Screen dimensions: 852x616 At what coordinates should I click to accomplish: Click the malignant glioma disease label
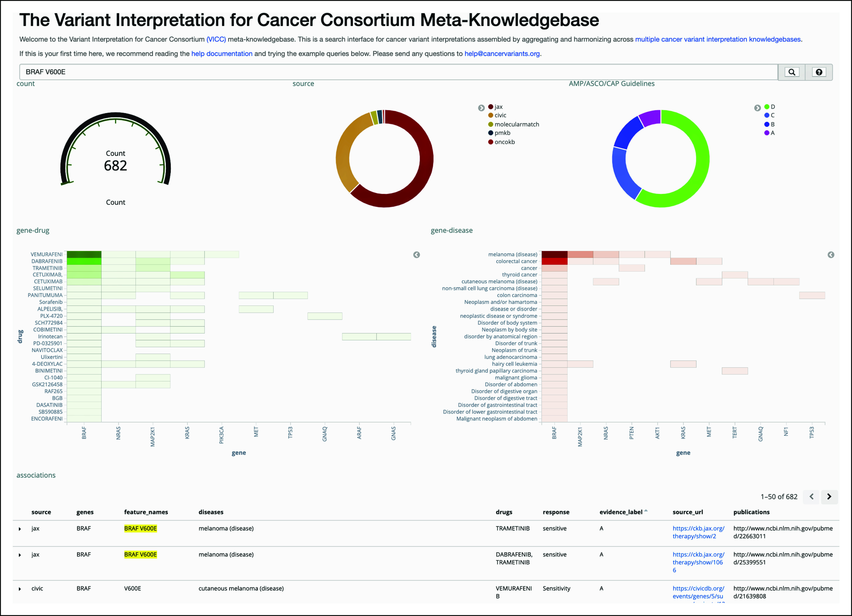[x=516, y=378]
